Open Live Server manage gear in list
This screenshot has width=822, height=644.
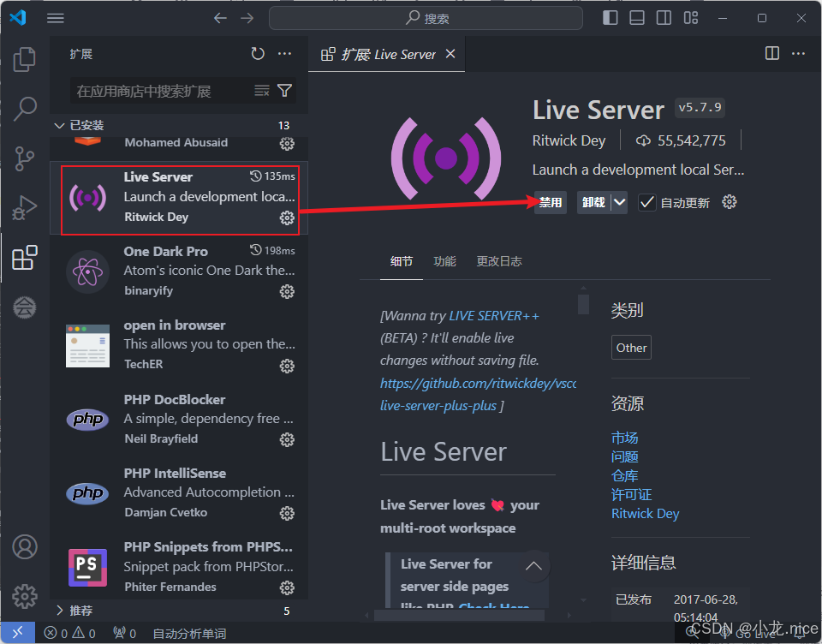(x=287, y=218)
